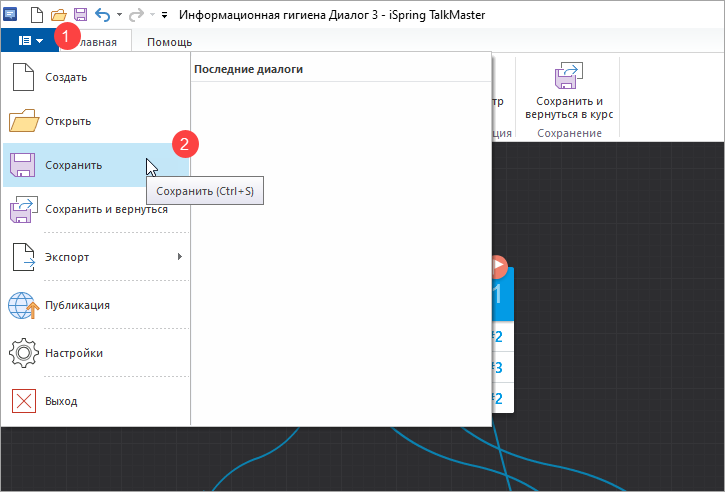725x492 pixels.
Task: Click the Save floppy icon in quick access toolbar
Action: 81,15
